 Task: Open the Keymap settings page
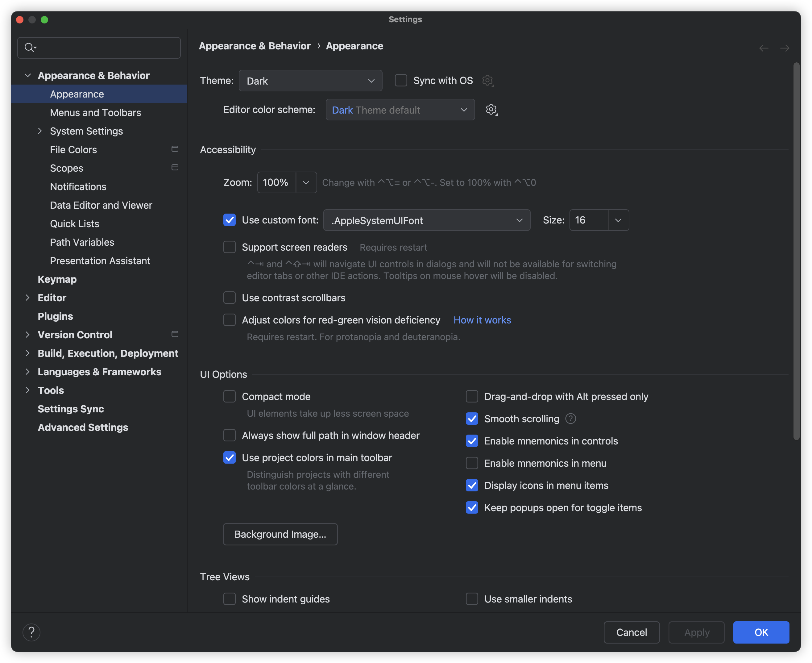(57, 279)
